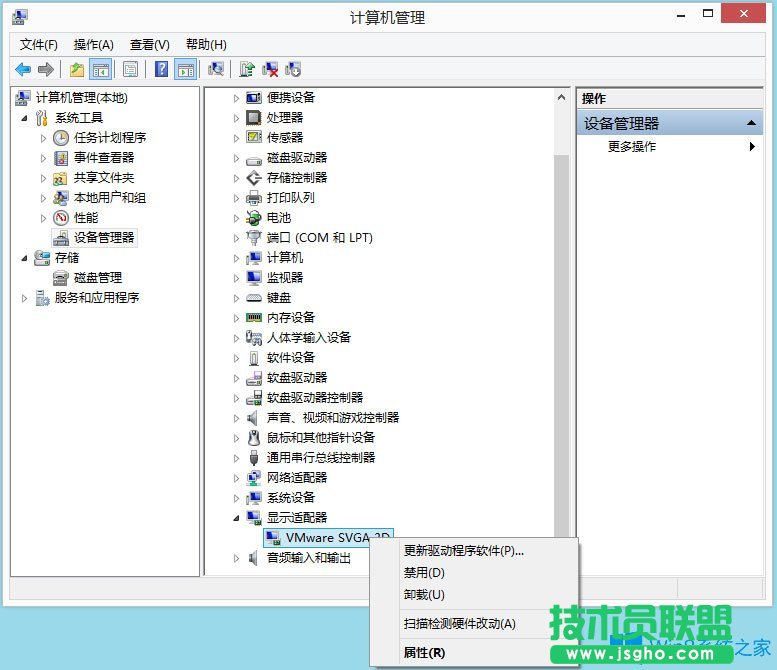Expand the 共享文件夹 node
This screenshot has width=777, height=670.
pyautogui.click(x=43, y=178)
